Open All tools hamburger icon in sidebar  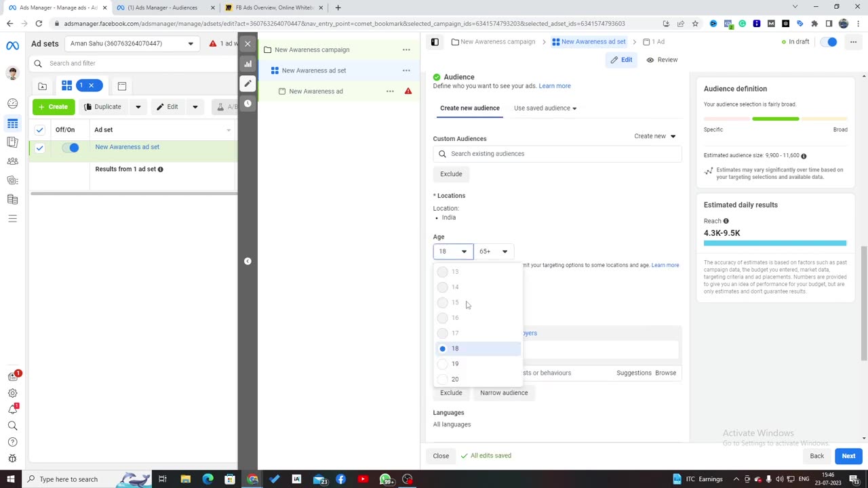(12, 218)
